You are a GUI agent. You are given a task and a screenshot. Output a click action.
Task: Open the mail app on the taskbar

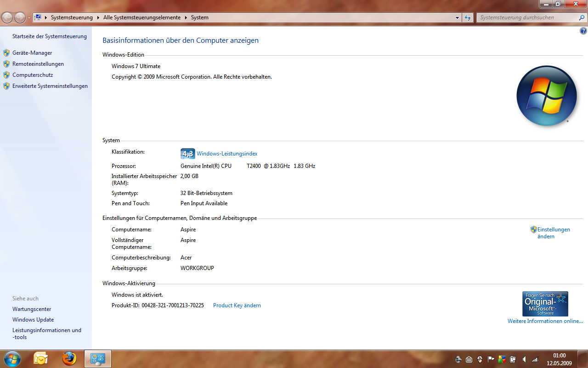point(40,358)
